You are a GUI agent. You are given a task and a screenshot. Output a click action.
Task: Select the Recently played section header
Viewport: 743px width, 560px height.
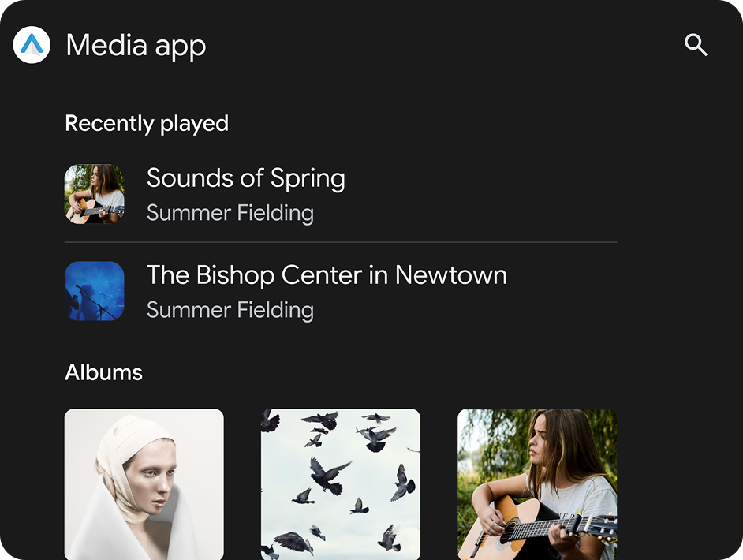point(146,123)
